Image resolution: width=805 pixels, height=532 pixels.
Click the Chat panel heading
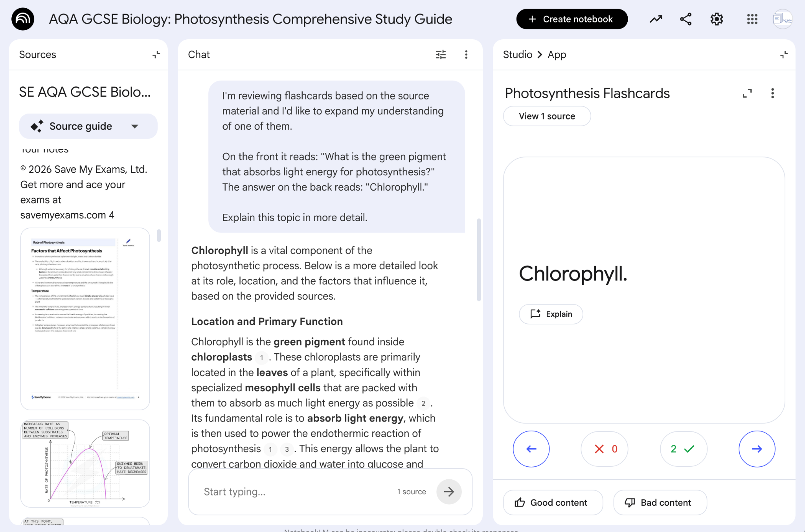point(199,55)
